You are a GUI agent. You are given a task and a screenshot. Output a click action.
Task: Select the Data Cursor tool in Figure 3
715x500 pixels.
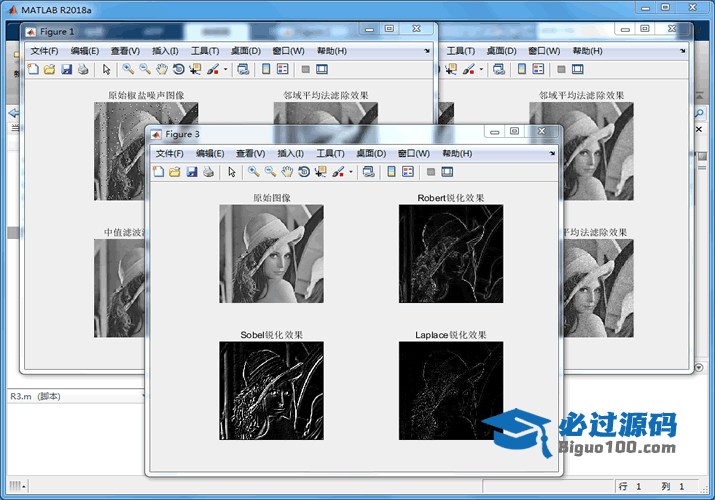(x=320, y=172)
